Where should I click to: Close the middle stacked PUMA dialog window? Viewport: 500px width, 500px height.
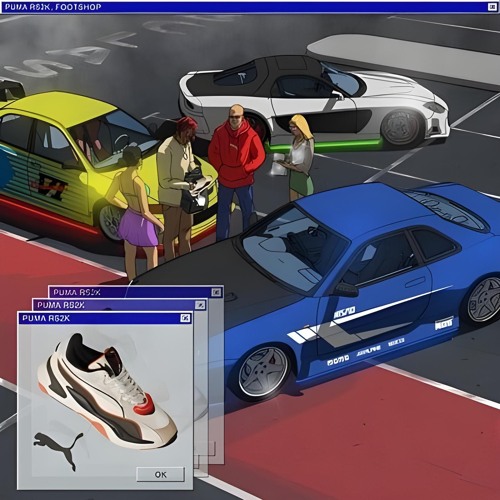pos(200,305)
